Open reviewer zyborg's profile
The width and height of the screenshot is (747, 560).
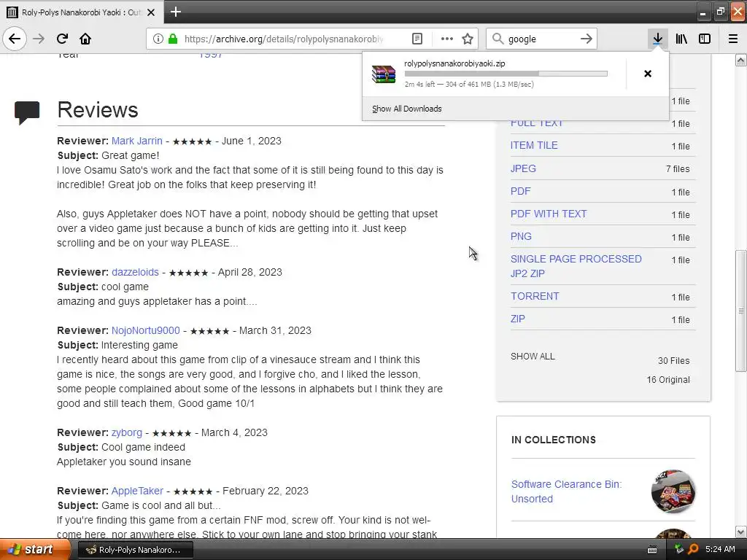click(126, 432)
